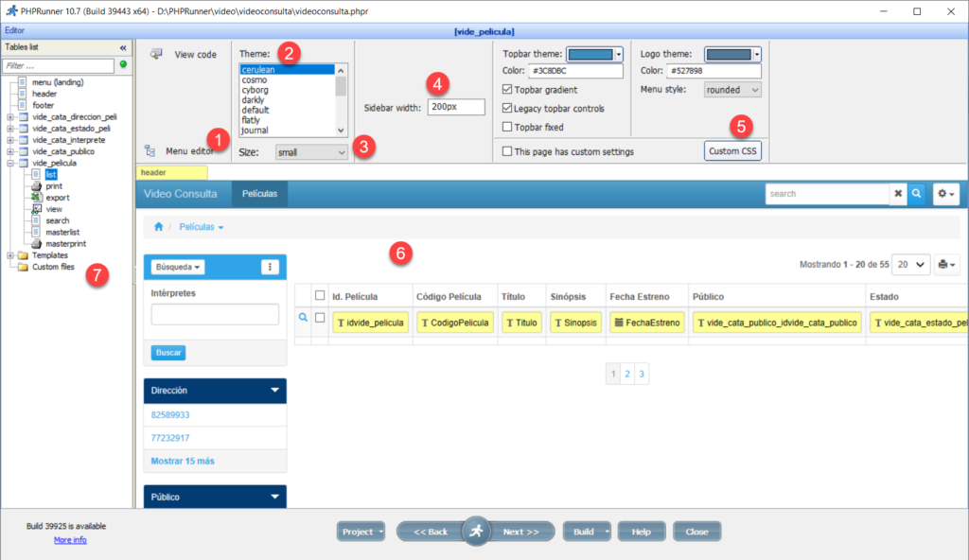
Task: Uncheck Legacy topbar controls
Action: coord(507,109)
